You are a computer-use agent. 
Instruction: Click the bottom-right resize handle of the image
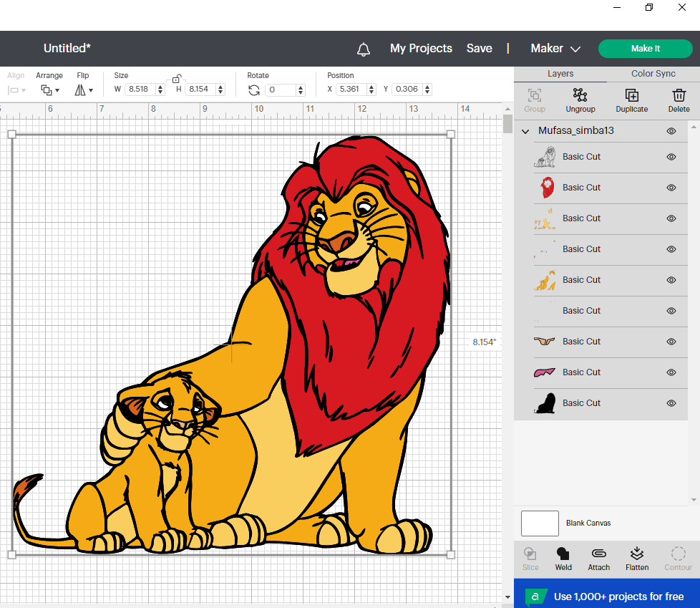pyautogui.click(x=450, y=555)
